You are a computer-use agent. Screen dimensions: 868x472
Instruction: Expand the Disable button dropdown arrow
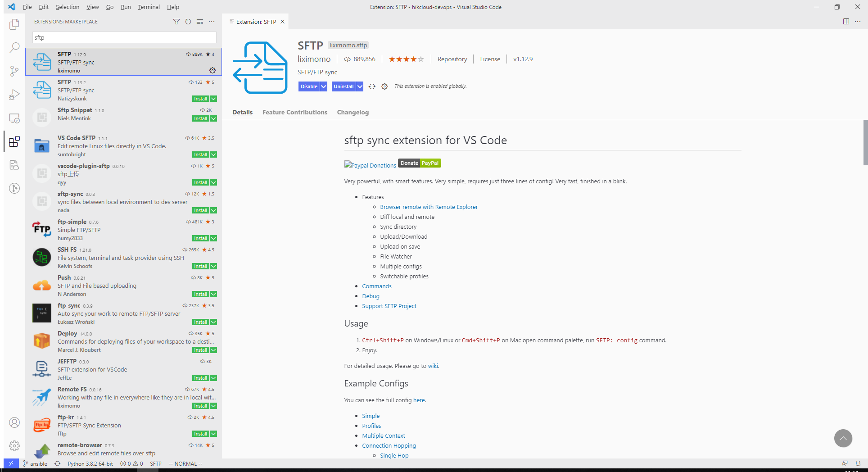[x=323, y=86]
